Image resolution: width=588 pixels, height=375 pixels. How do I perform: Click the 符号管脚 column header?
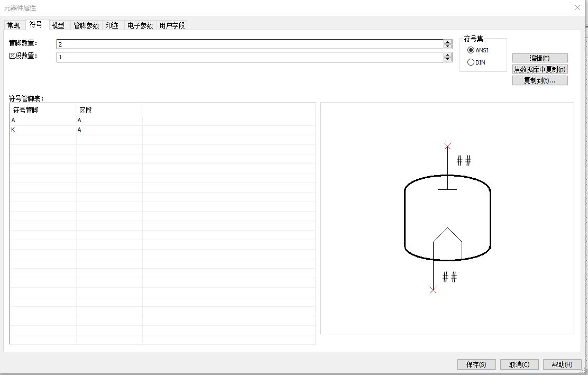coord(43,110)
